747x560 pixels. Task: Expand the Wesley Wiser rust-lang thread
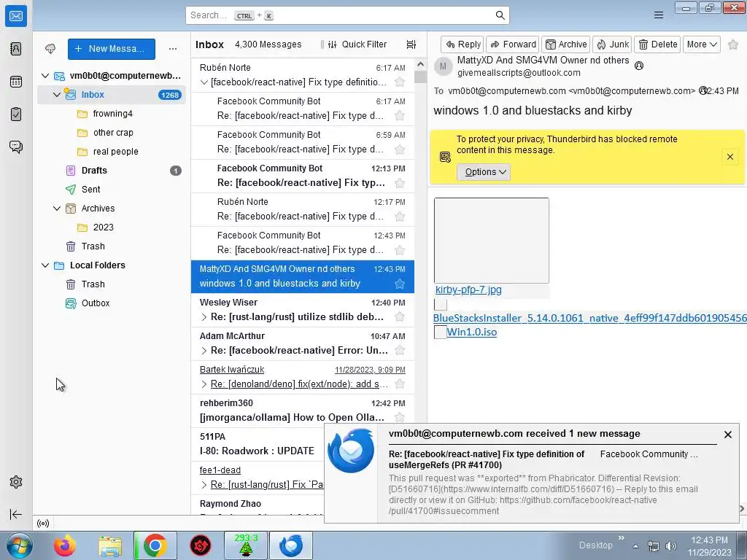[204, 317]
